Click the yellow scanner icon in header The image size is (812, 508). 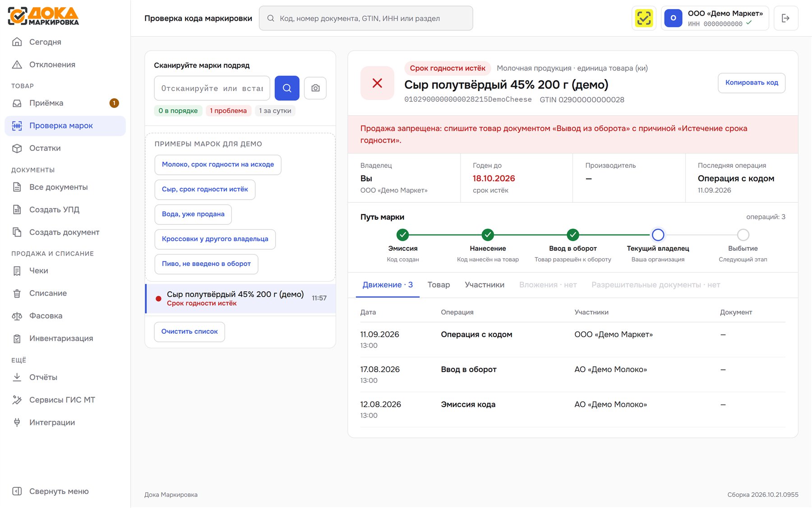coord(644,18)
